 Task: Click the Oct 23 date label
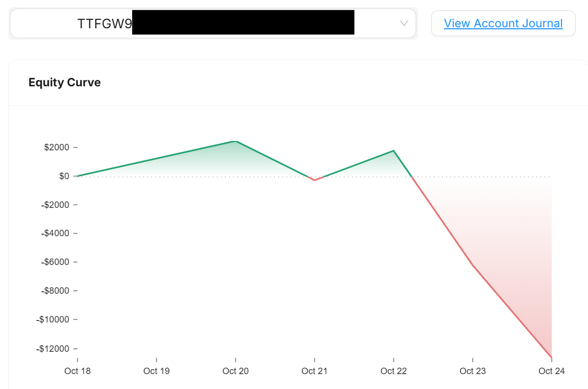[473, 371]
